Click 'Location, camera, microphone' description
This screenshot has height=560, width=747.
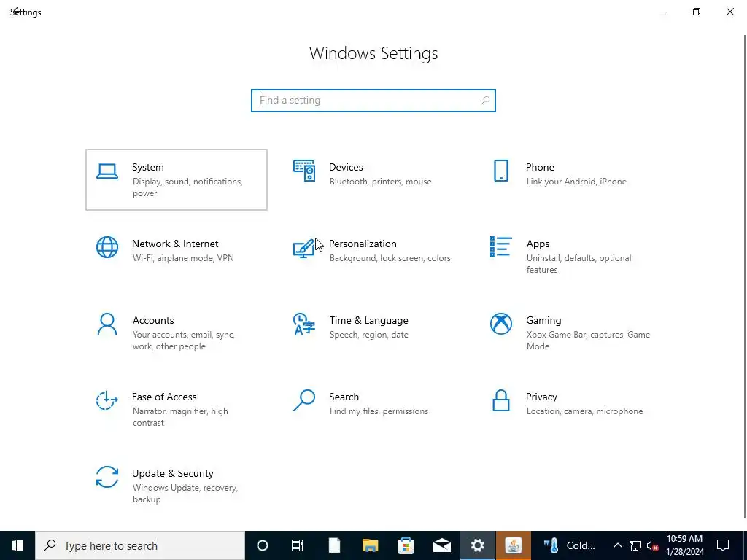point(584,411)
